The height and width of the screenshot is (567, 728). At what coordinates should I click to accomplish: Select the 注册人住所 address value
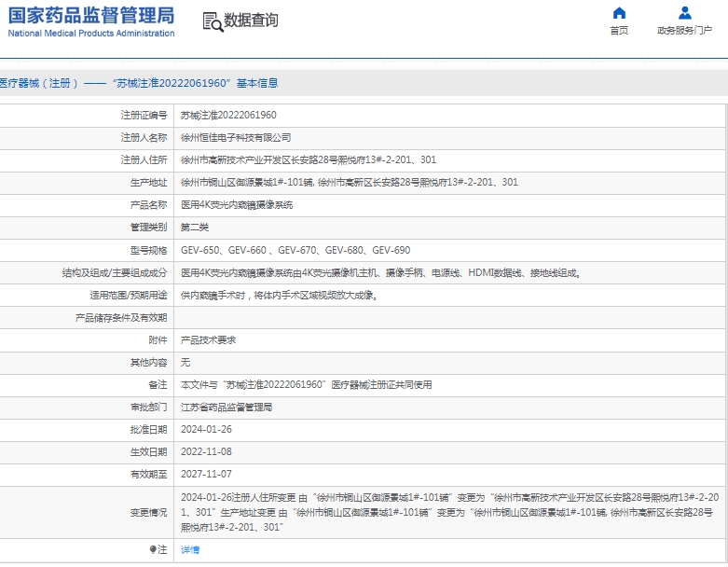point(309,159)
